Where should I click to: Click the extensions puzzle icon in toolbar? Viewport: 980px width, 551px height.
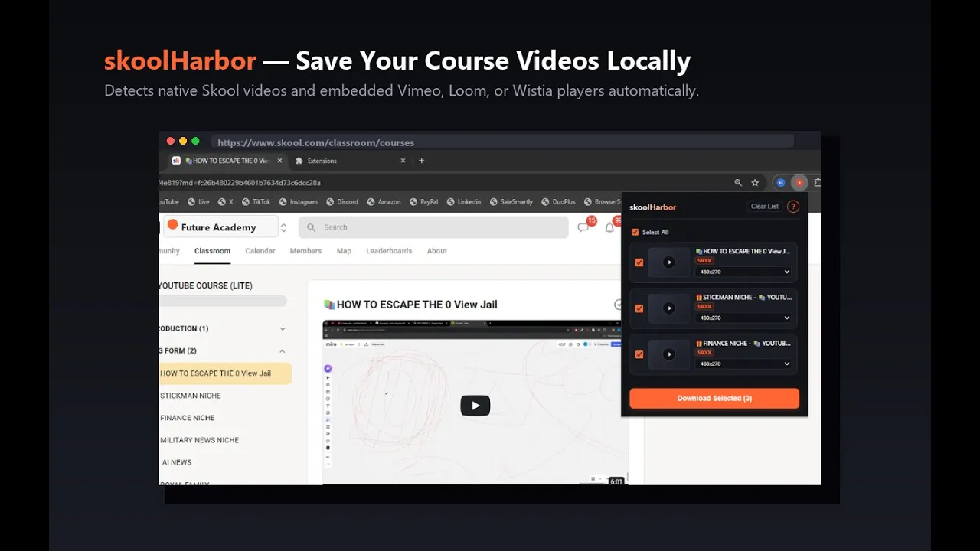[x=817, y=183]
